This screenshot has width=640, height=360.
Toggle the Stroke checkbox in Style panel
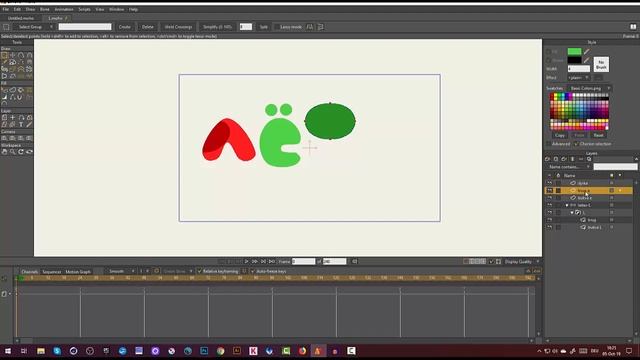(549, 60)
